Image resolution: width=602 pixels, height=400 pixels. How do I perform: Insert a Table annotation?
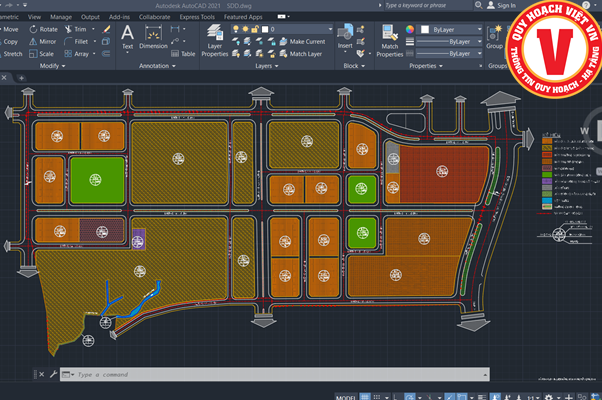[183, 54]
